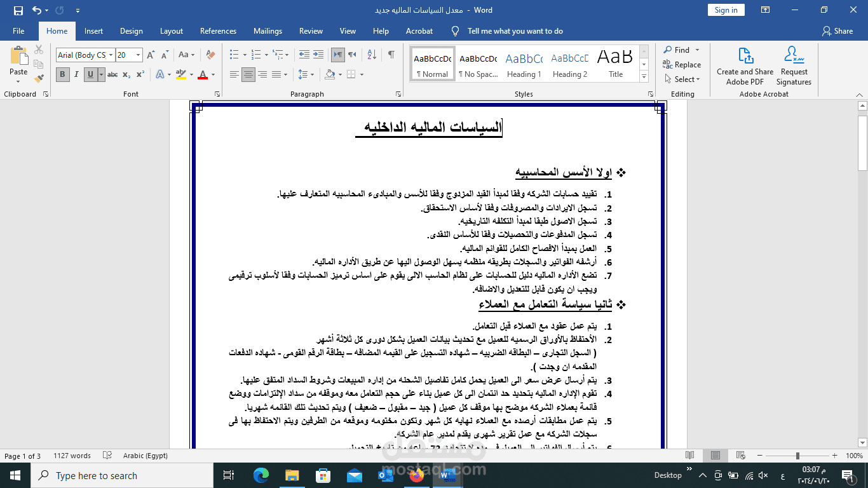Toggle Underline formatting
The width and height of the screenshot is (868, 488).
90,74
